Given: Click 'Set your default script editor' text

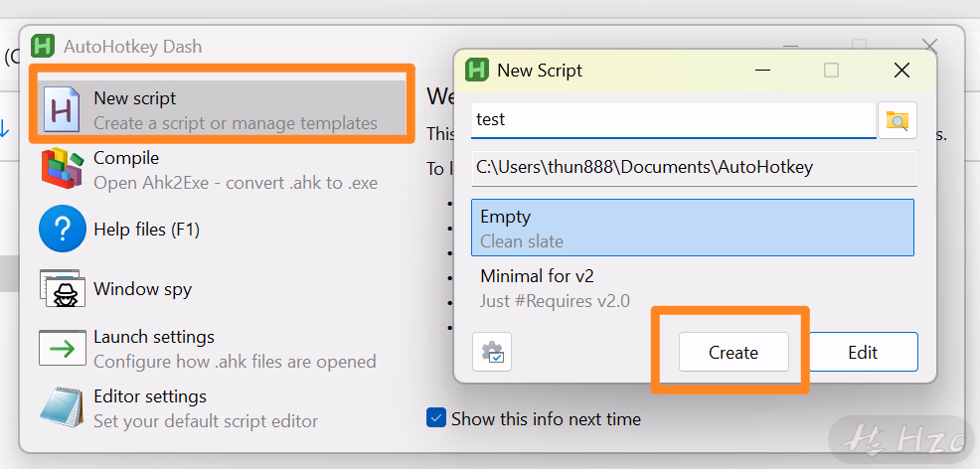Looking at the screenshot, I should (206, 421).
